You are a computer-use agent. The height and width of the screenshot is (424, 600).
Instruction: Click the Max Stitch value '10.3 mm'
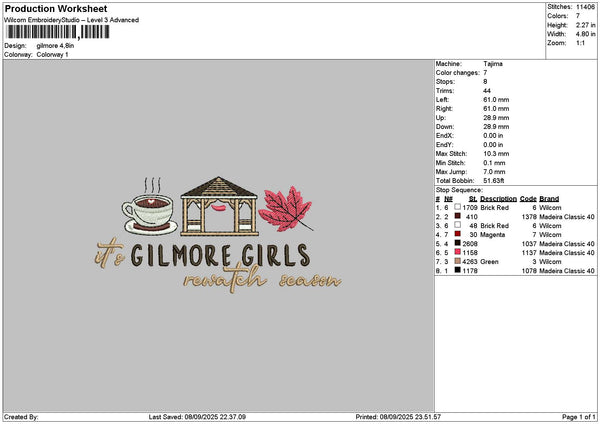(496, 154)
